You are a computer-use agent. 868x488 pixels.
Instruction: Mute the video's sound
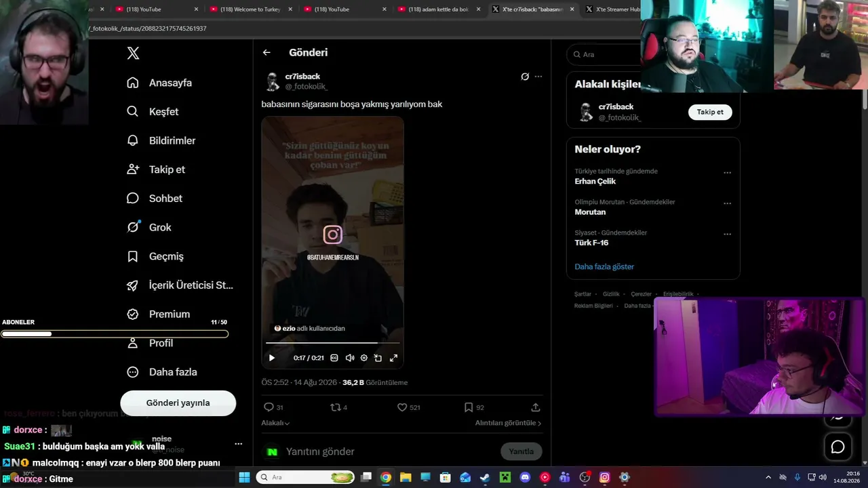tap(350, 358)
